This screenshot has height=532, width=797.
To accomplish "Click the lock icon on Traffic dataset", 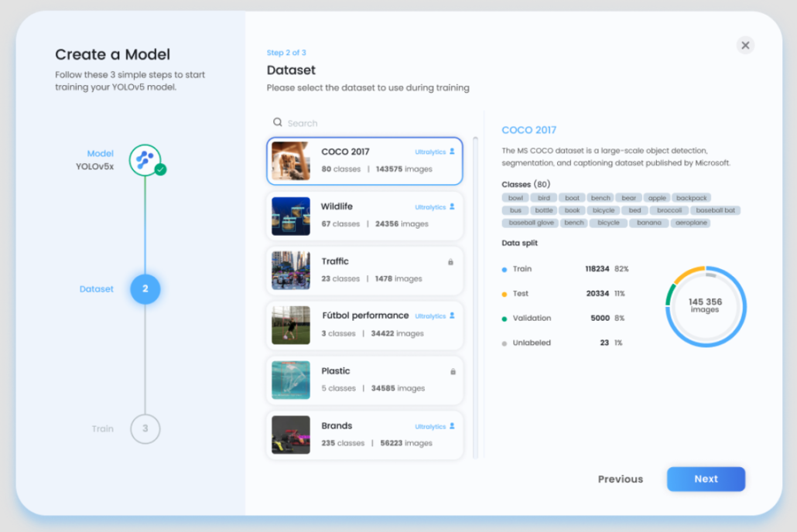I will click(x=450, y=262).
